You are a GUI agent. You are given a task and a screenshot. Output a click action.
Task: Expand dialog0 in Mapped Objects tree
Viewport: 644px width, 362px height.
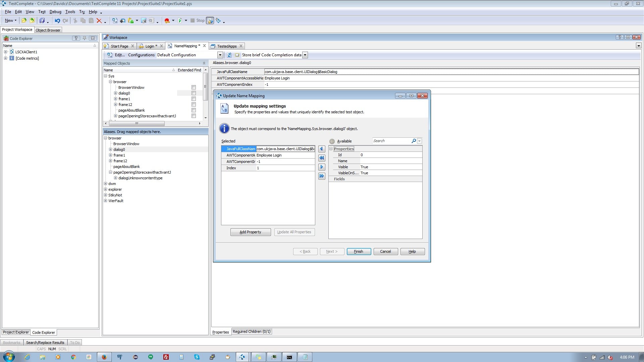[x=115, y=93]
